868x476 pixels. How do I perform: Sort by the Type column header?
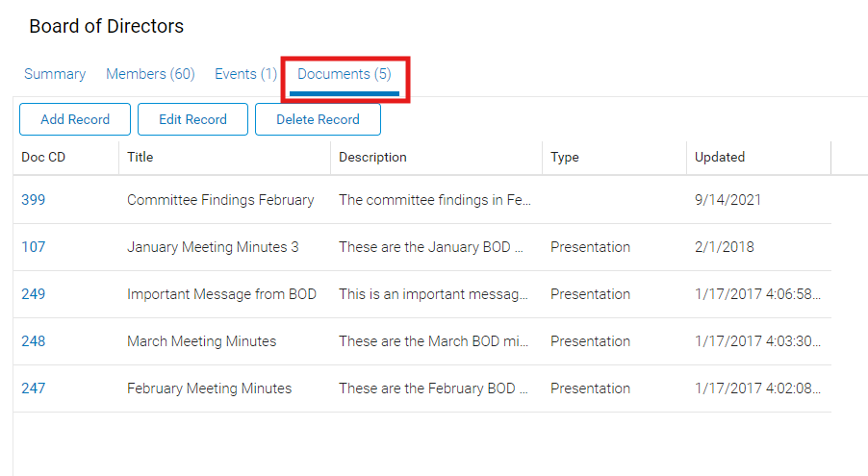coord(565,157)
